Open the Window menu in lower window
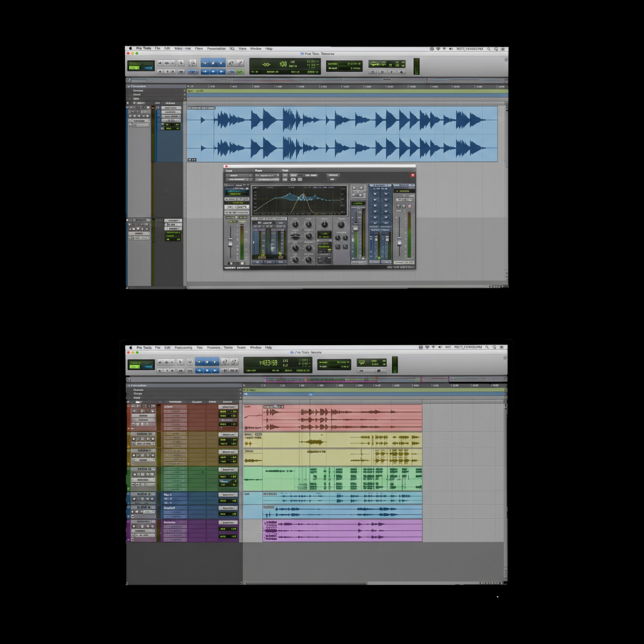 pos(255,347)
